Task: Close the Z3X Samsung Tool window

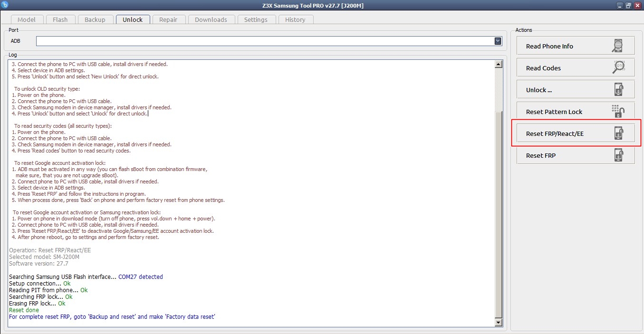Action: (637, 5)
